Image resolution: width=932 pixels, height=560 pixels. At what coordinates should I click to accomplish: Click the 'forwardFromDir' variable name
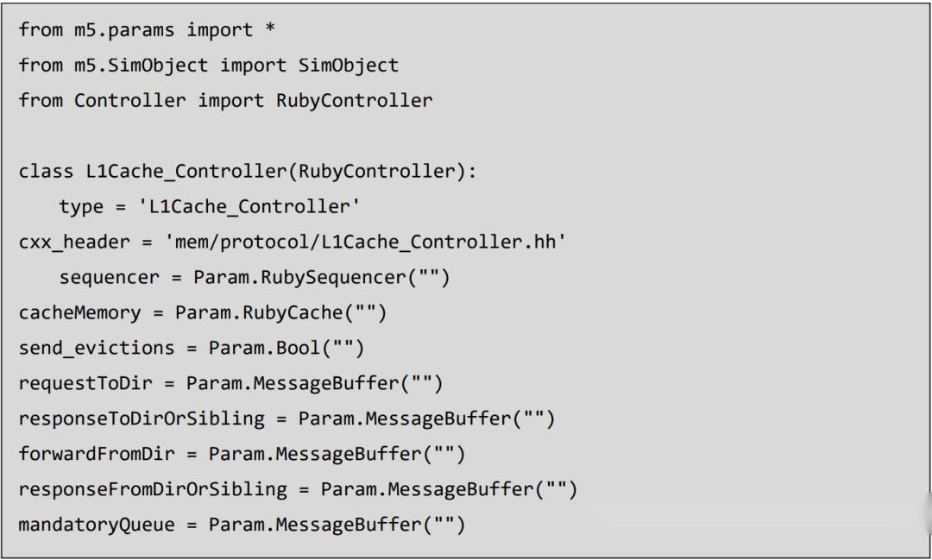(x=97, y=454)
